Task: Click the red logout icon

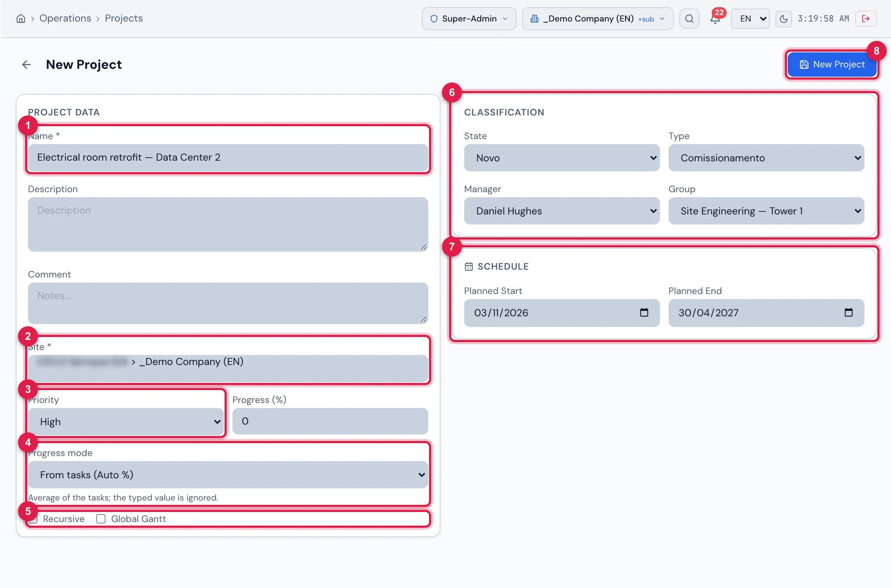Action: [866, 18]
